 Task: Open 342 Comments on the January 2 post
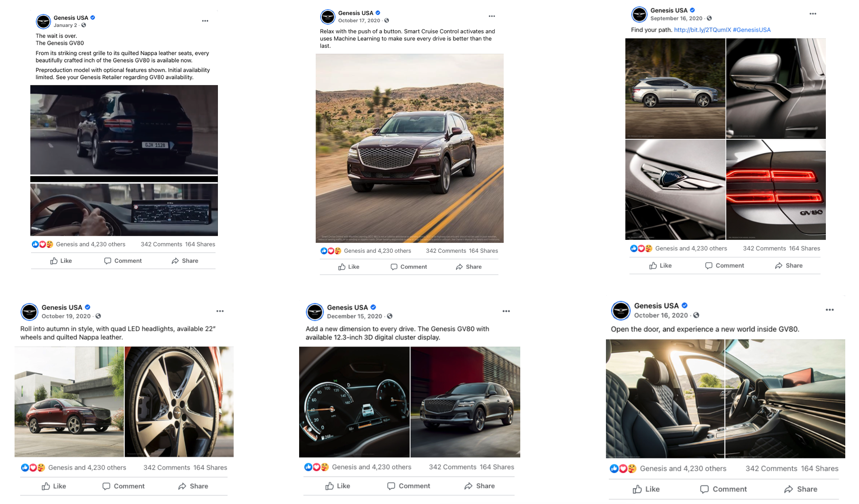pos(161,244)
